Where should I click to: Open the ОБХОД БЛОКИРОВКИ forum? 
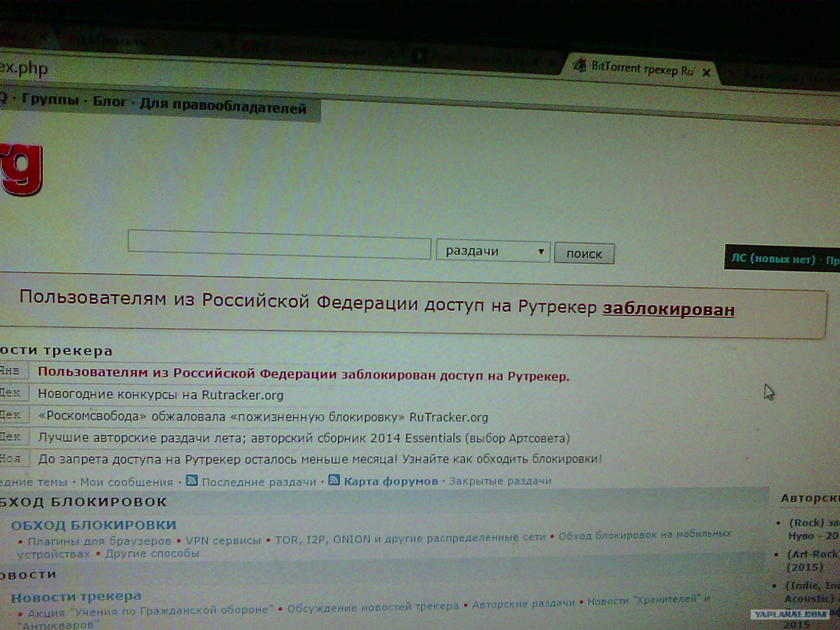[x=93, y=525]
